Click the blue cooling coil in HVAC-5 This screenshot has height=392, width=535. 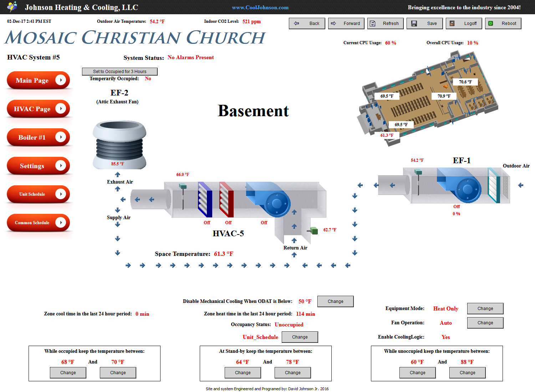[x=205, y=200]
